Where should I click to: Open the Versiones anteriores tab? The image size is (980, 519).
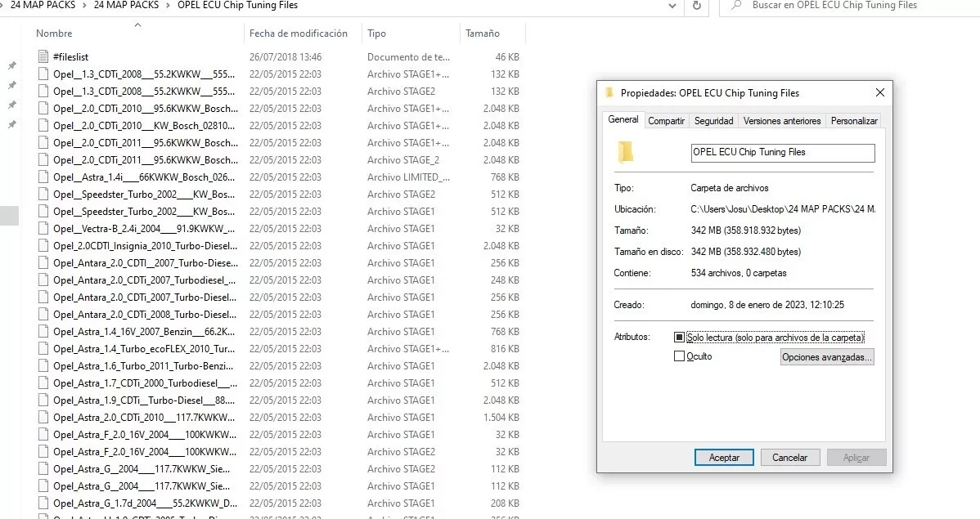[x=782, y=120]
